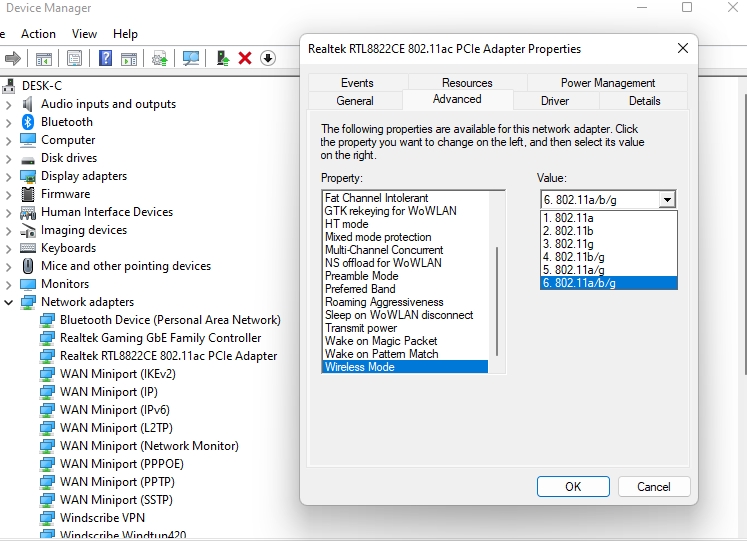Open the View menu
Screen dimensions: 747x541
84,34
